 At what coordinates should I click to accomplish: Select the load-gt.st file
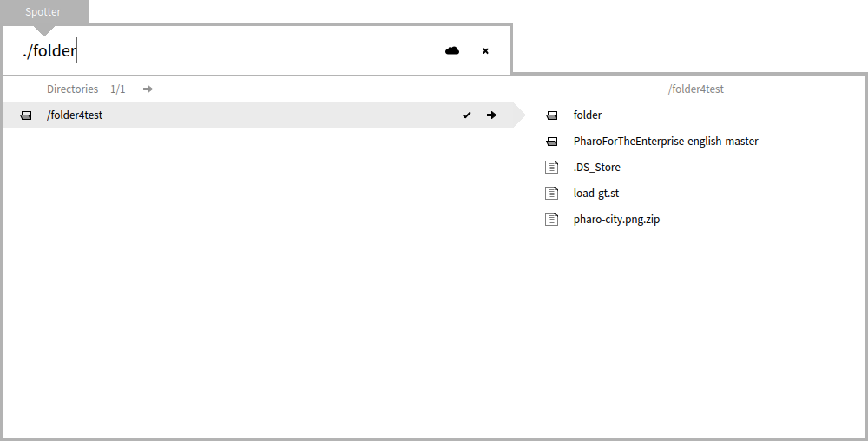[596, 193]
